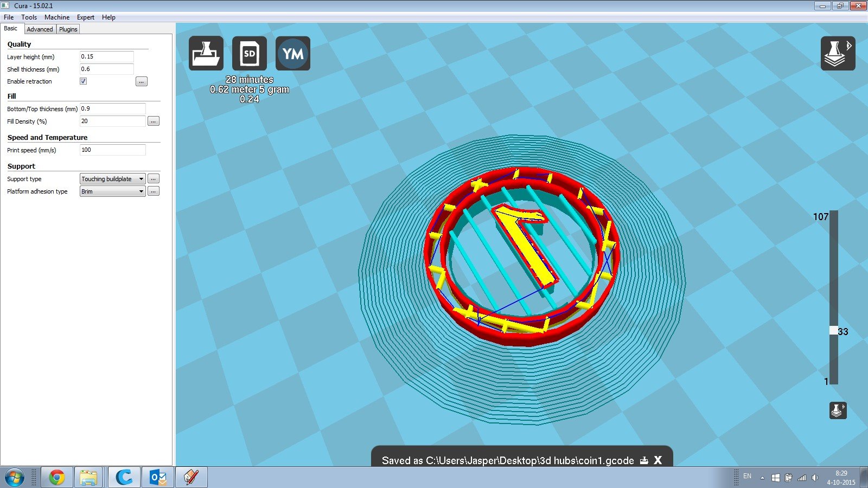Click the power plug tray icon
Image resolution: width=868 pixels, height=488 pixels.
click(x=788, y=478)
